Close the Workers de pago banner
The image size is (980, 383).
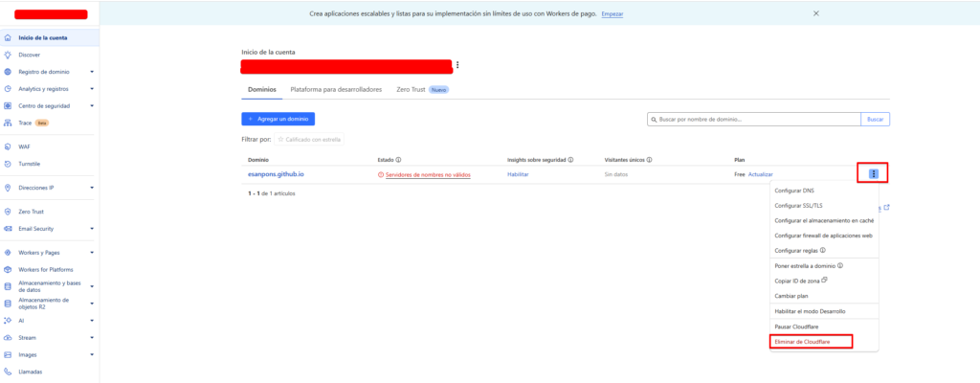click(x=816, y=13)
